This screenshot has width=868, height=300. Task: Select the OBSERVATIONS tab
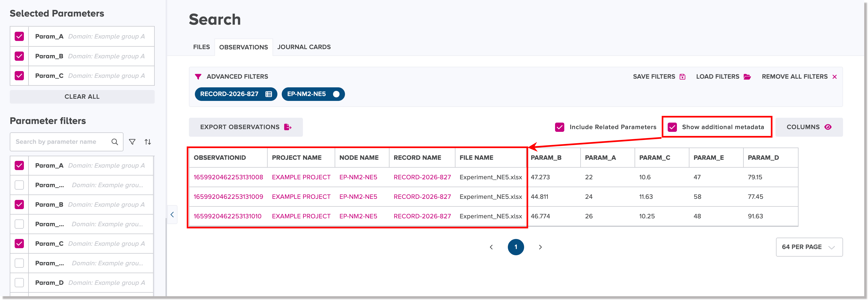pyautogui.click(x=243, y=47)
